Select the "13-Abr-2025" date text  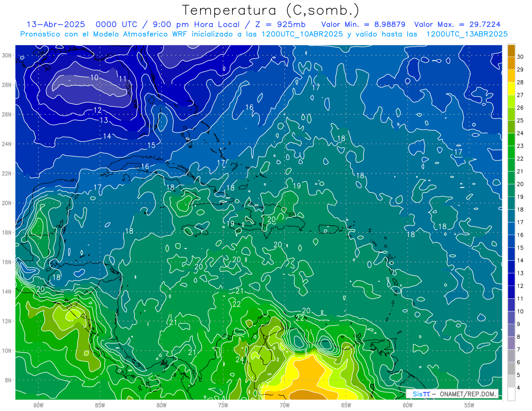click(56, 24)
